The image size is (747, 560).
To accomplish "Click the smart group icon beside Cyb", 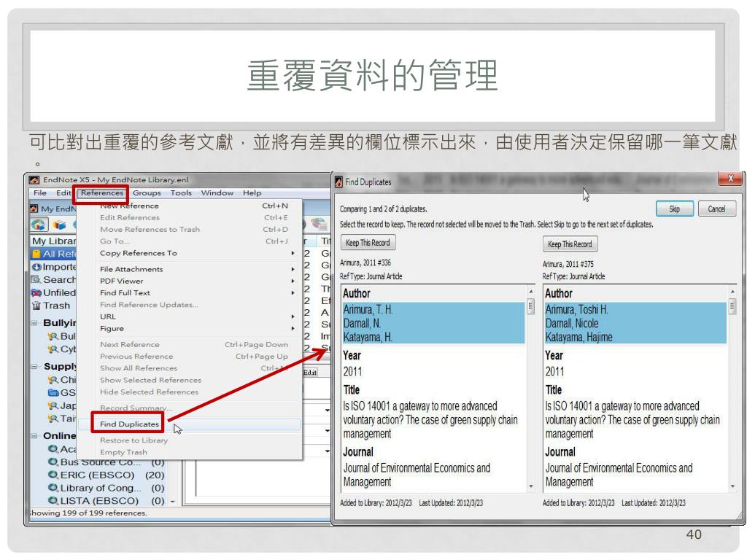I will click(53, 349).
